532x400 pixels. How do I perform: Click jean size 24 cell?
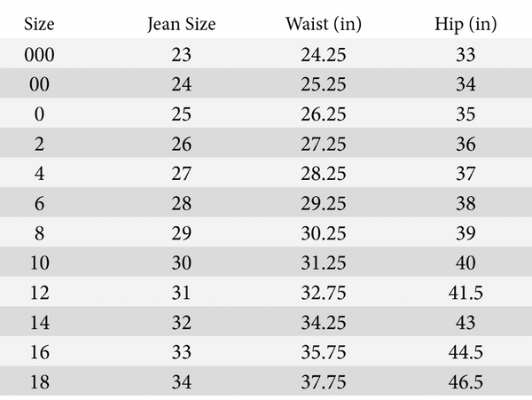pyautogui.click(x=181, y=85)
